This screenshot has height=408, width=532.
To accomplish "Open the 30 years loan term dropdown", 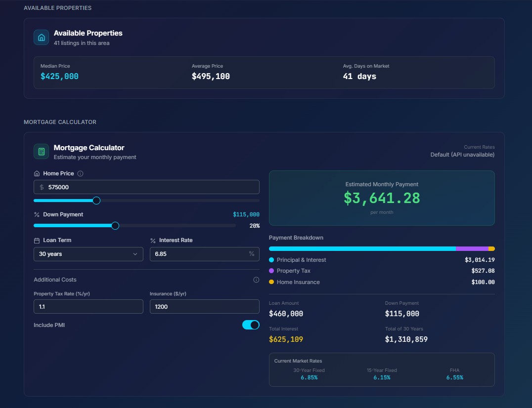I will (x=88, y=254).
